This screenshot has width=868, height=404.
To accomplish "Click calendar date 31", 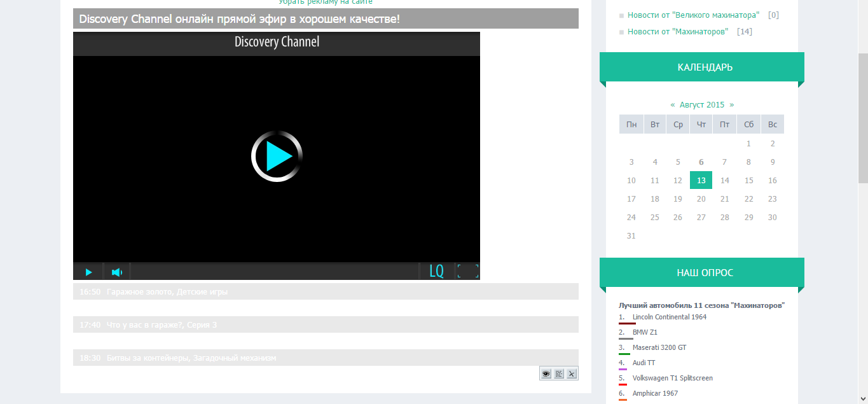I will [631, 235].
